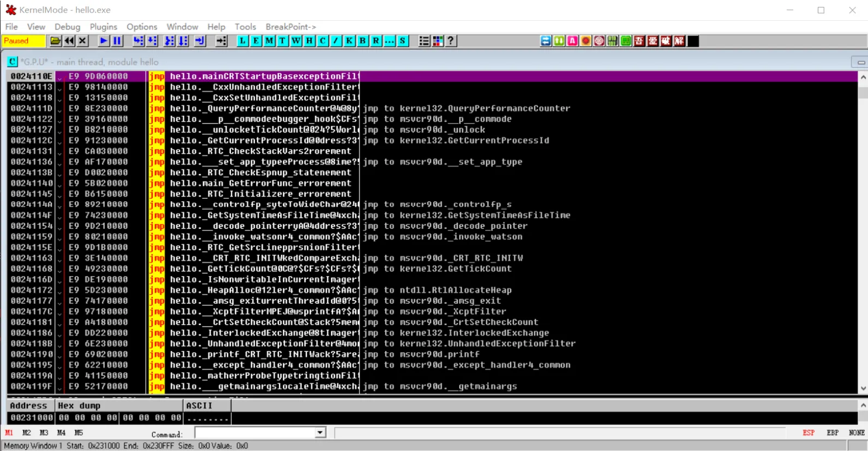Restart program using the rewind icon

[x=69, y=41]
